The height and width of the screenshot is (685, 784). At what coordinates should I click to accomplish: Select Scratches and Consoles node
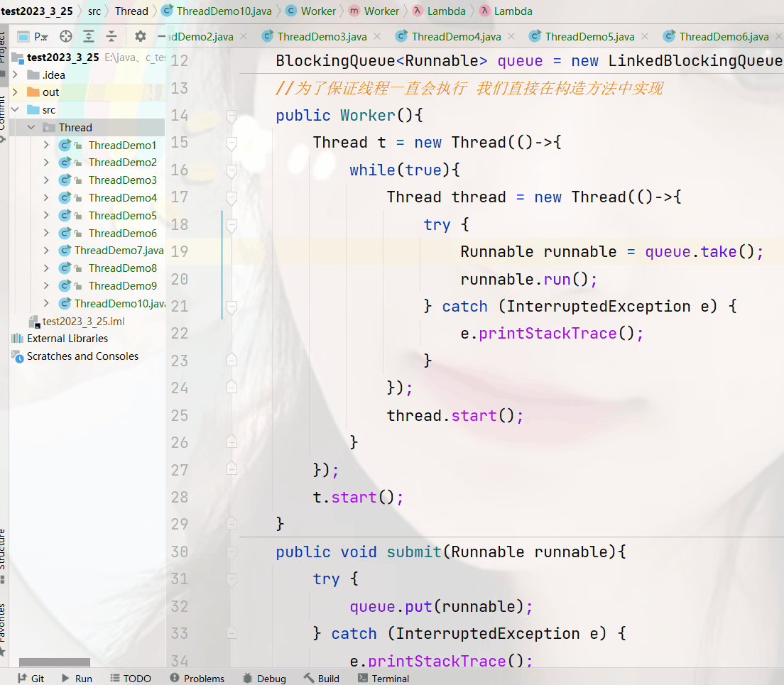(82, 356)
